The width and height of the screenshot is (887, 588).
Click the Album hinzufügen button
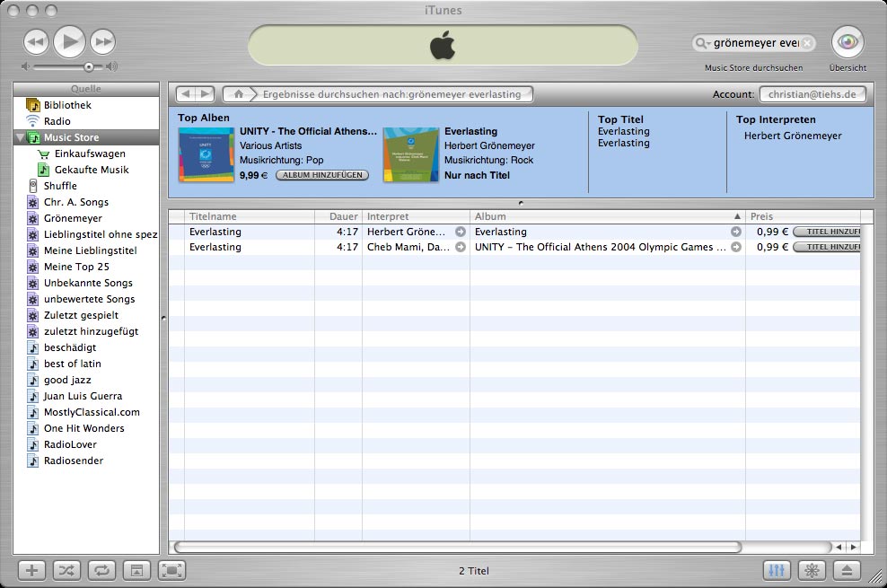point(321,175)
